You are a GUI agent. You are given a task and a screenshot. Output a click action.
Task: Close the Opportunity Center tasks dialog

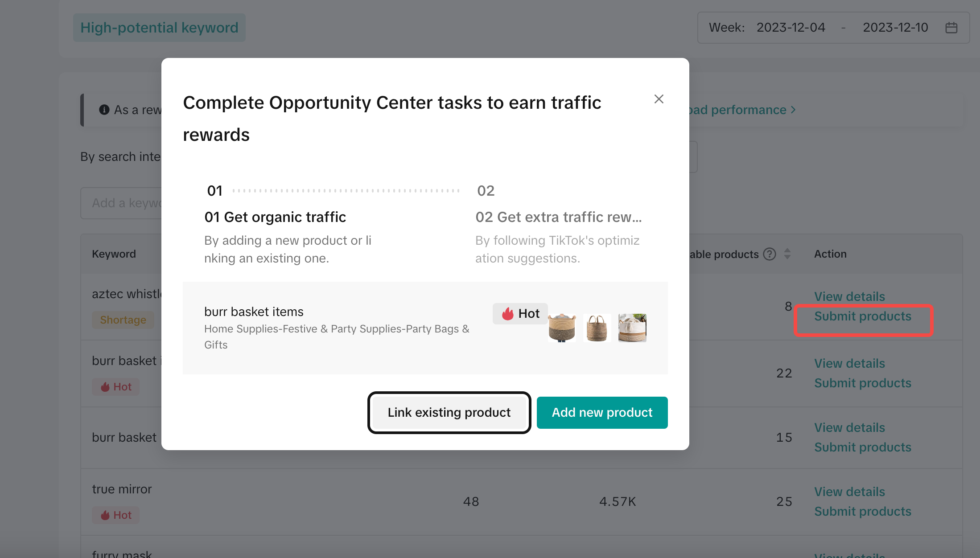click(x=659, y=99)
